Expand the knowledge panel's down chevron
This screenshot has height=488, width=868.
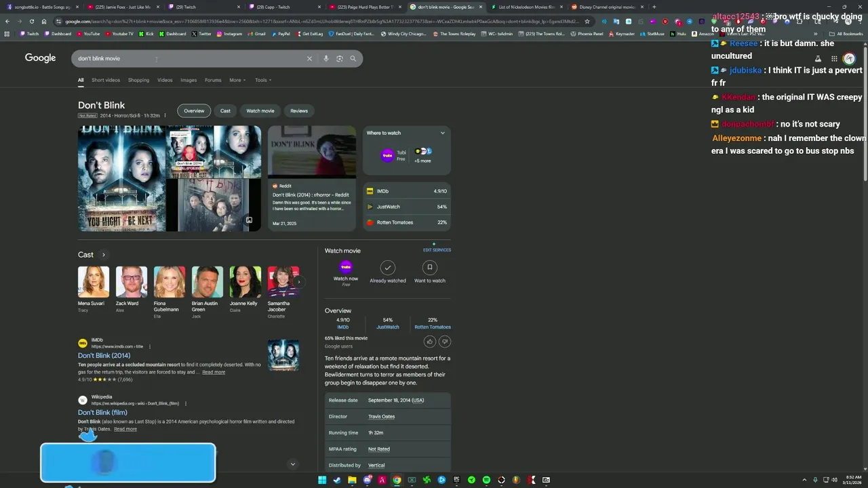tap(292, 464)
